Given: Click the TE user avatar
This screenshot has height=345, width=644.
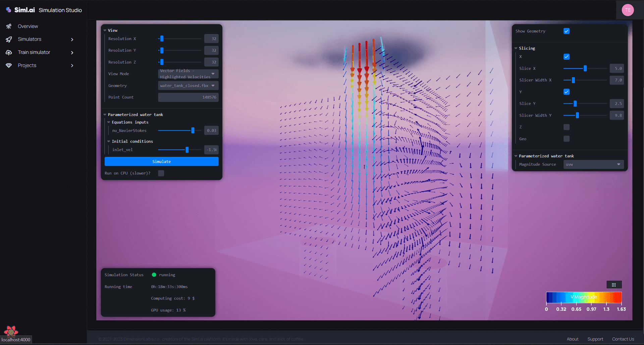Looking at the screenshot, I should [x=628, y=10].
